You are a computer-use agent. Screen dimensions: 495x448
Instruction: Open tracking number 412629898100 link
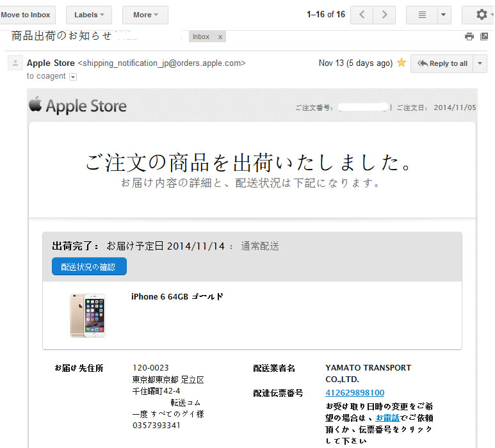[355, 393]
